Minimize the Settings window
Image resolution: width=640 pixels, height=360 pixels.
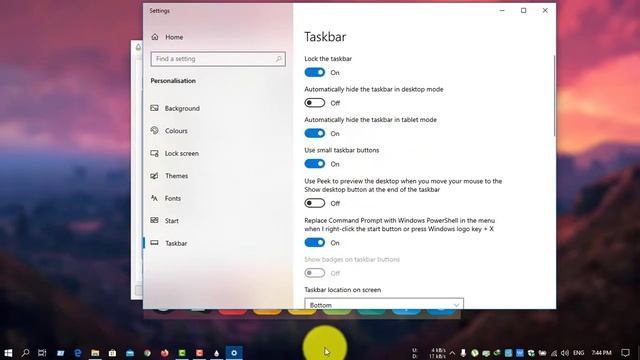click(502, 11)
